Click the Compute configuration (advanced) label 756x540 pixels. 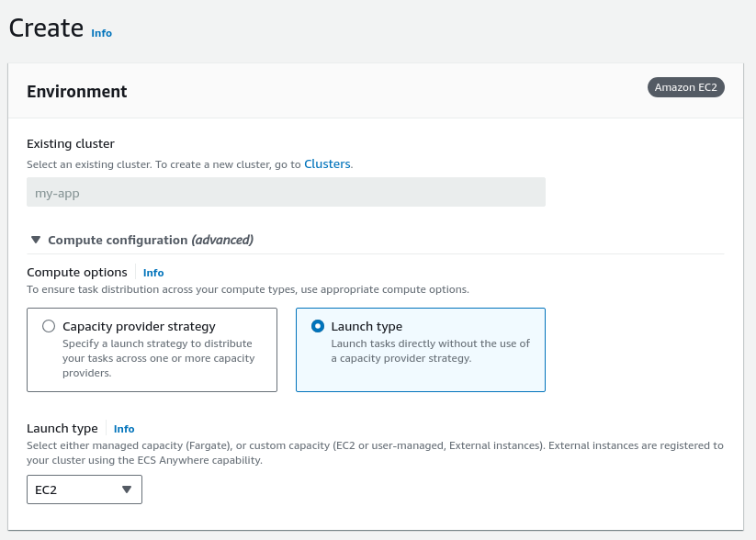tap(151, 240)
